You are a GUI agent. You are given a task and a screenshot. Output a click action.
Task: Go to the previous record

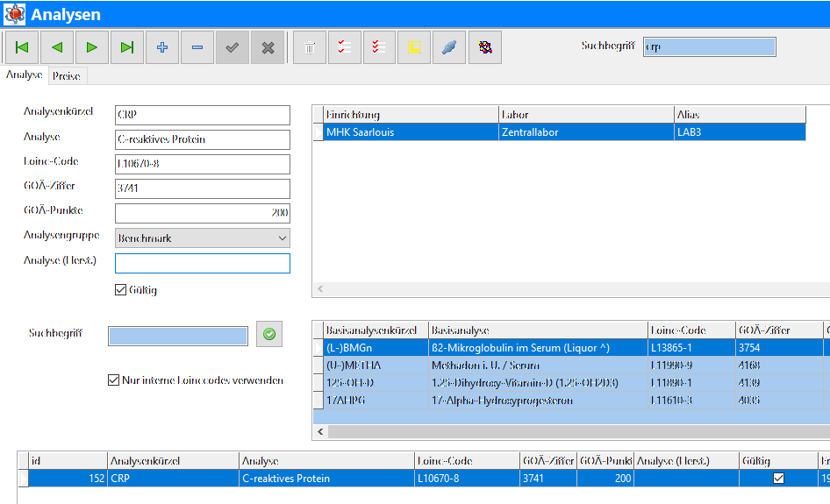pyautogui.click(x=57, y=47)
